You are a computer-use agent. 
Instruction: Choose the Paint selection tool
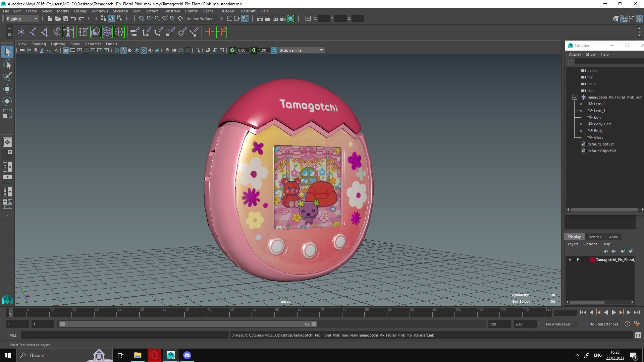(x=7, y=76)
